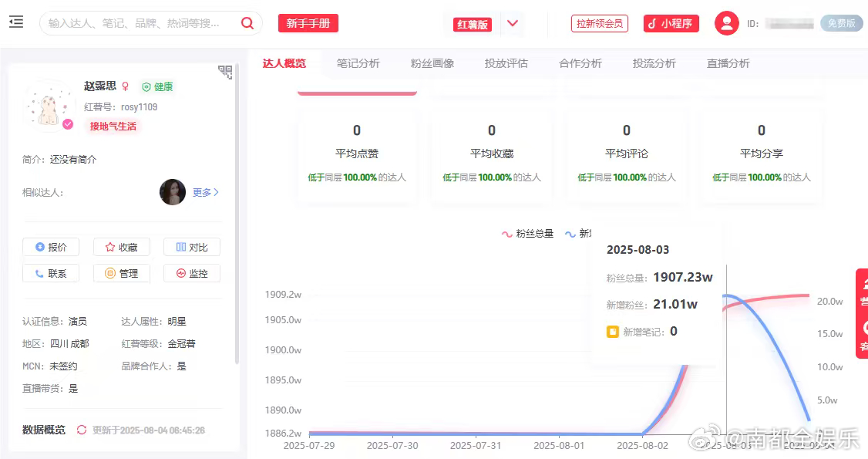Switch to 投流分析 tab
Image resolution: width=868 pixels, height=459 pixels.
tap(654, 63)
